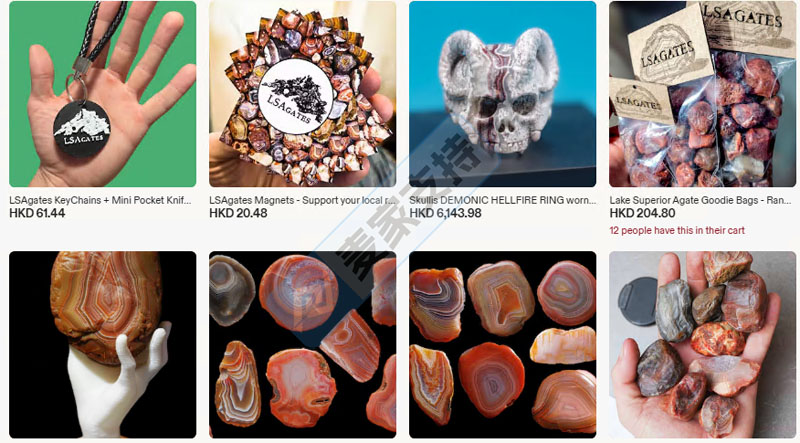The height and width of the screenshot is (443, 800).
Task: Select the agate held by white hand sculpture
Action: tap(103, 344)
